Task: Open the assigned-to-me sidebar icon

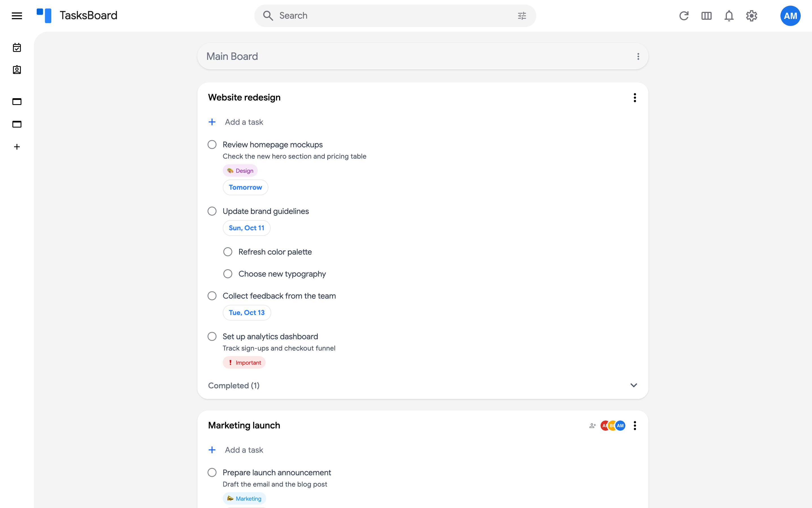Action: (17, 70)
